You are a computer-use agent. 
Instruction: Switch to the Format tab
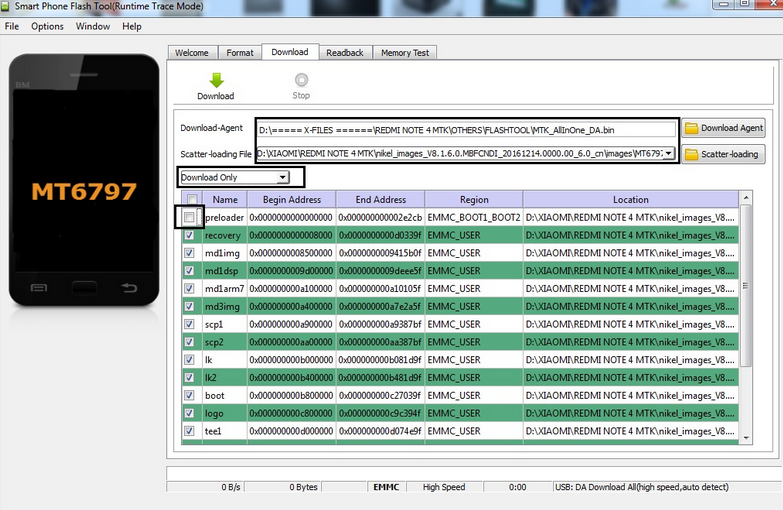point(240,52)
